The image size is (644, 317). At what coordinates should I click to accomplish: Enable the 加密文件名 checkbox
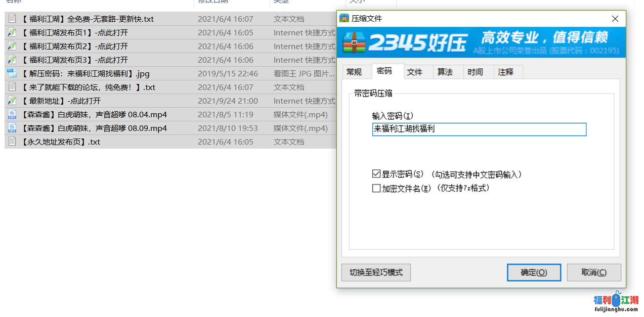(x=376, y=189)
